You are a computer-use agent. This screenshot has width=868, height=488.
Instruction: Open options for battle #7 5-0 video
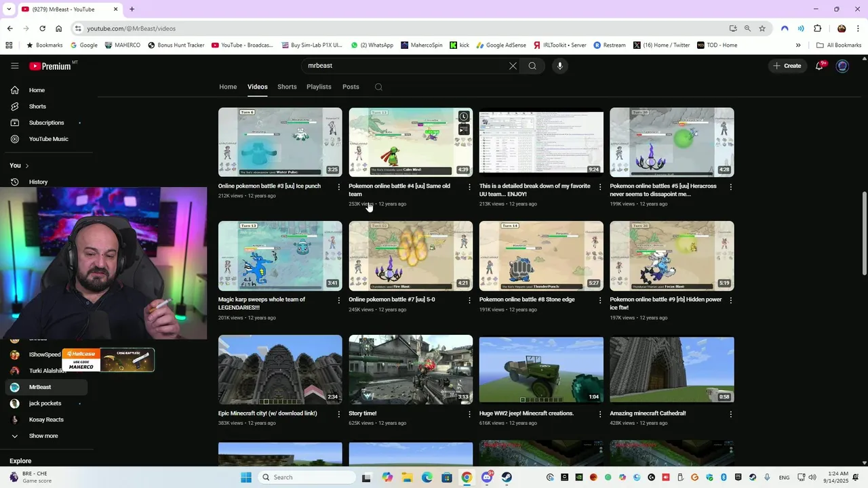click(x=469, y=300)
